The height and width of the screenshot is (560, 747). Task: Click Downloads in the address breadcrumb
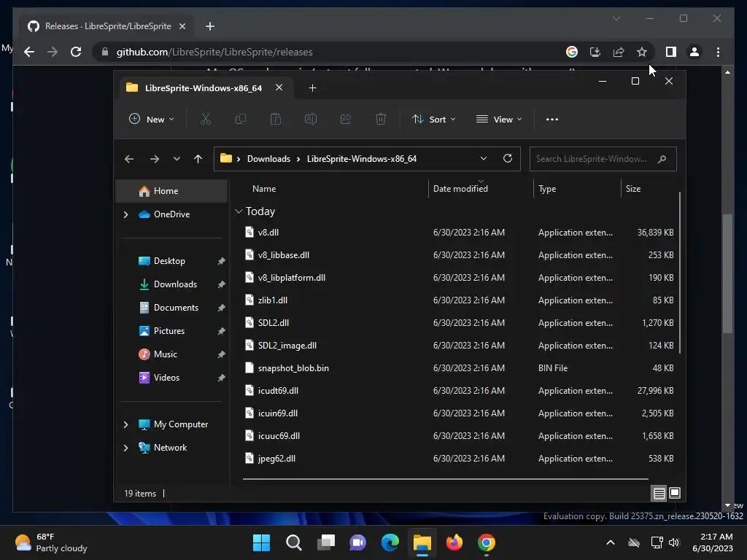click(268, 158)
